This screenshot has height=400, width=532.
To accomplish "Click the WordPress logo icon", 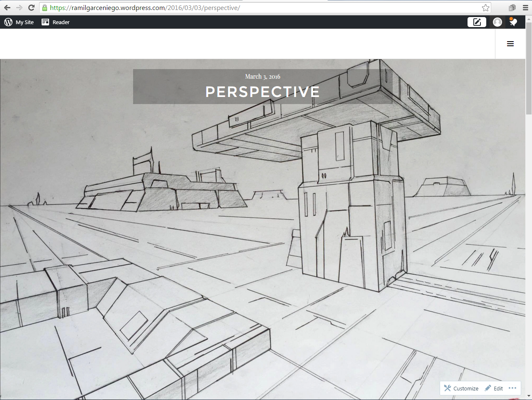I will pos(8,22).
